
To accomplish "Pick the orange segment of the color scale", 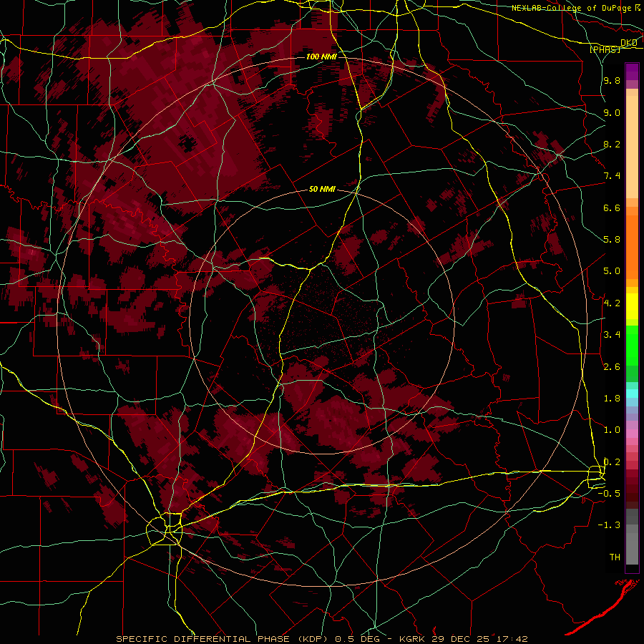I will click(x=632, y=246).
